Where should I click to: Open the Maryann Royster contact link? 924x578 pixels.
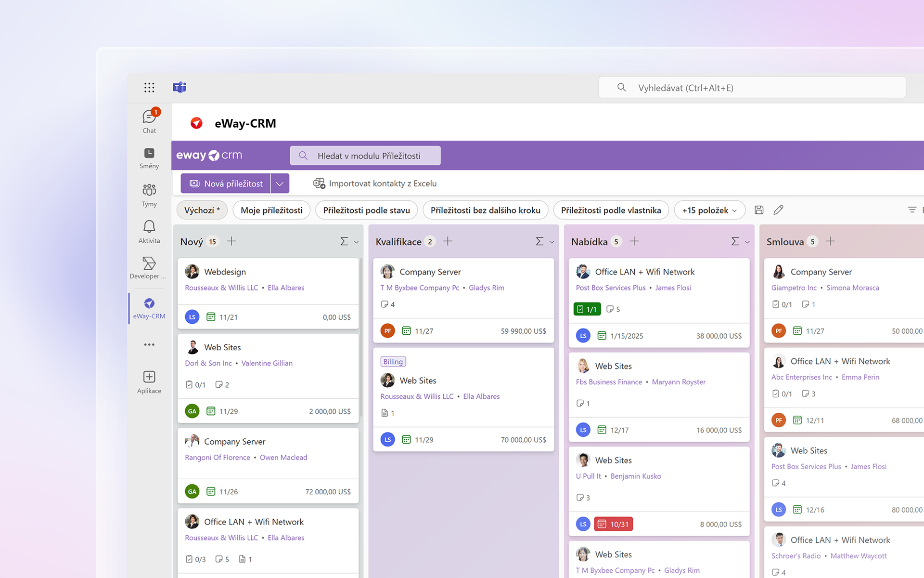tap(679, 382)
